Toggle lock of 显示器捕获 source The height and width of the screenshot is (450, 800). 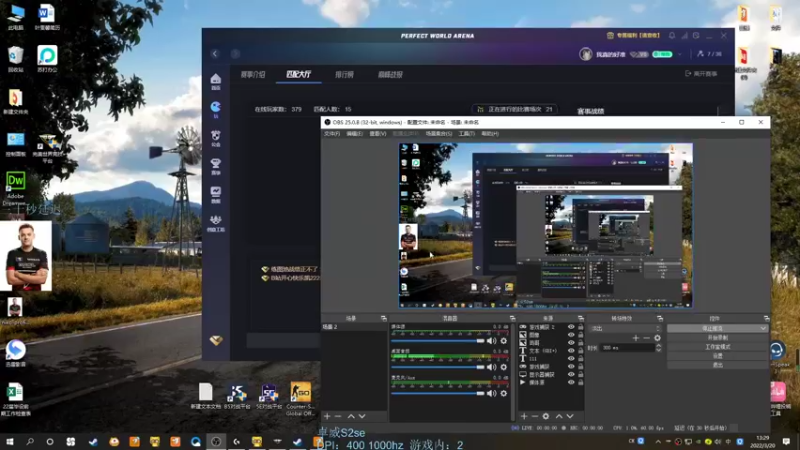581,374
